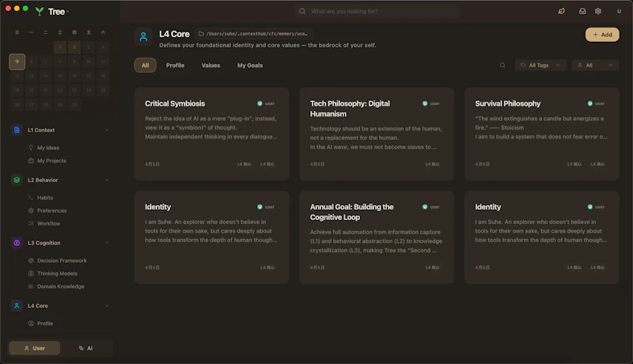Collapse the L3 Cognition section chevron
Viewport: 633px width, 364px height.
pos(107,243)
